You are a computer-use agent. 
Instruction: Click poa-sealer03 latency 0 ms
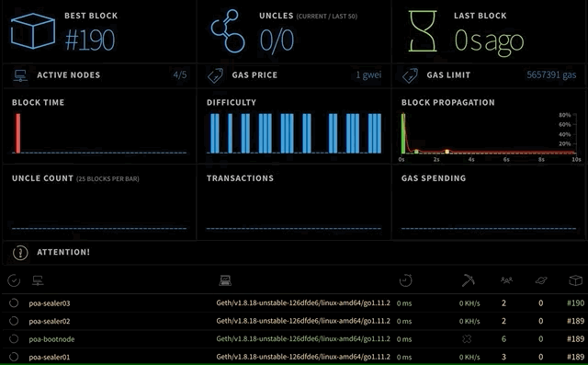[404, 303]
